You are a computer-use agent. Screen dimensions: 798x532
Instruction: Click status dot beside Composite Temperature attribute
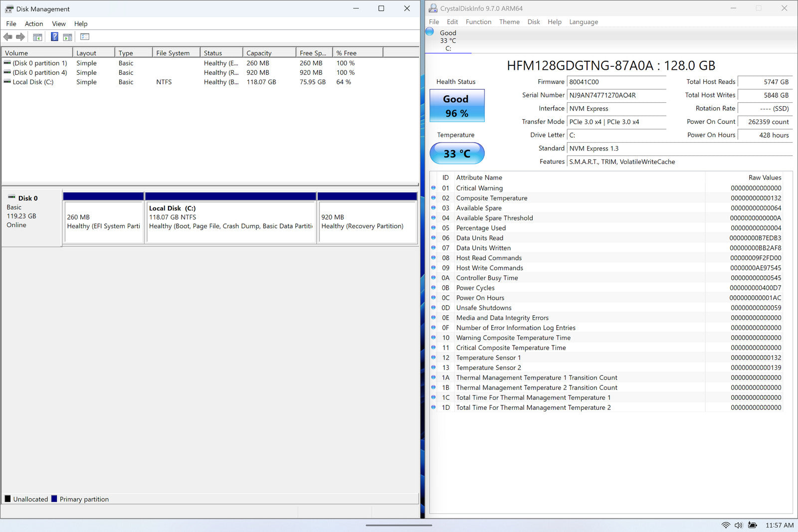point(433,198)
